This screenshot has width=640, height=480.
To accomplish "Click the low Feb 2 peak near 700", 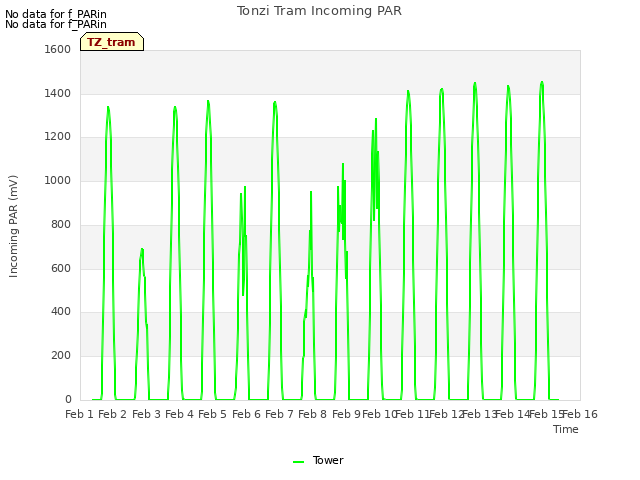I will (142, 249).
